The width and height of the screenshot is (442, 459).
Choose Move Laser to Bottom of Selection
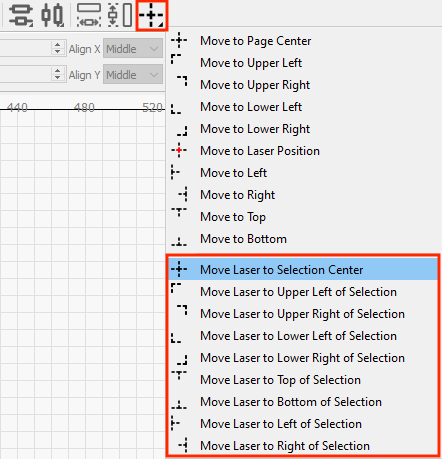(303, 402)
